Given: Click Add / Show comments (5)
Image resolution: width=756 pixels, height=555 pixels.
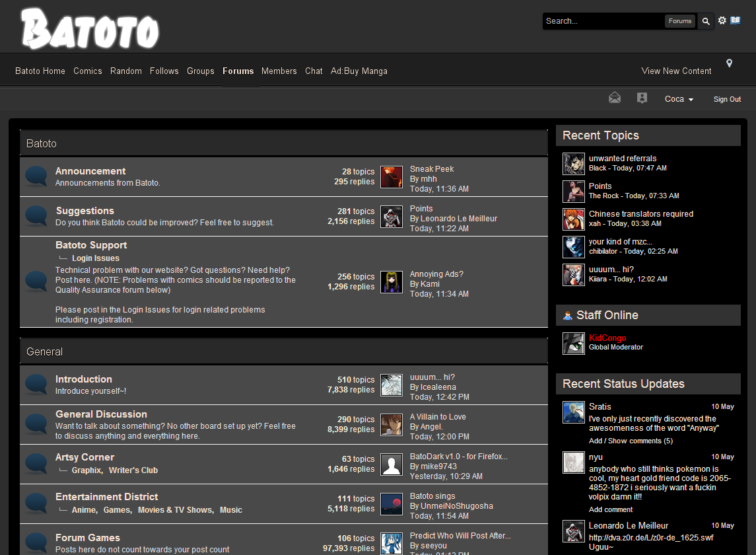Looking at the screenshot, I should pos(631,441).
